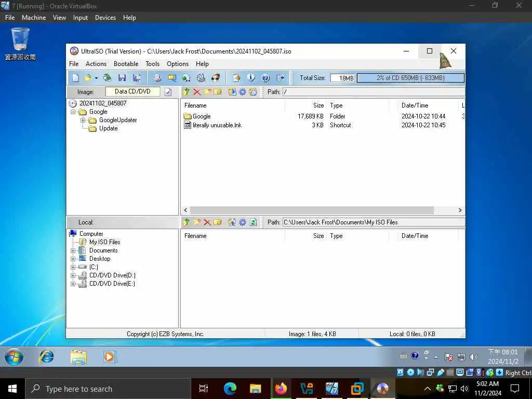Viewport: 532px width, 399px height.
Task: Click the Add globe icon in Local pane toolbar
Action: point(232,222)
